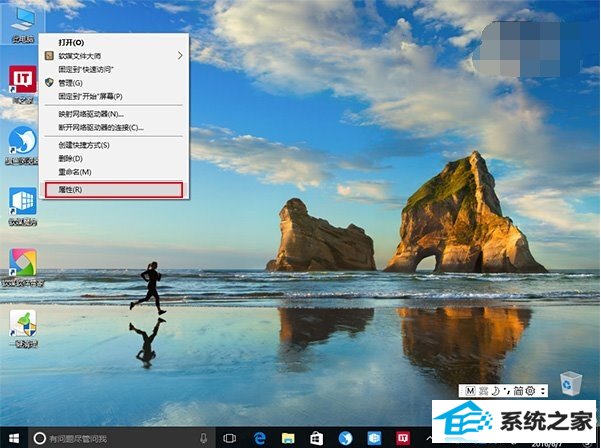Select 映射网络驱动器(N)... menu entry
601x448 pixels.
(114, 114)
